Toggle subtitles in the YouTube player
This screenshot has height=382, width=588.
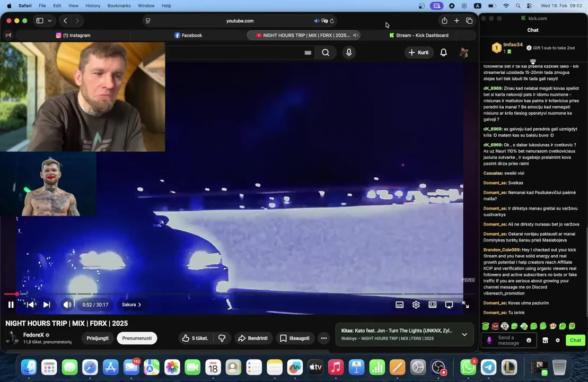tap(399, 305)
